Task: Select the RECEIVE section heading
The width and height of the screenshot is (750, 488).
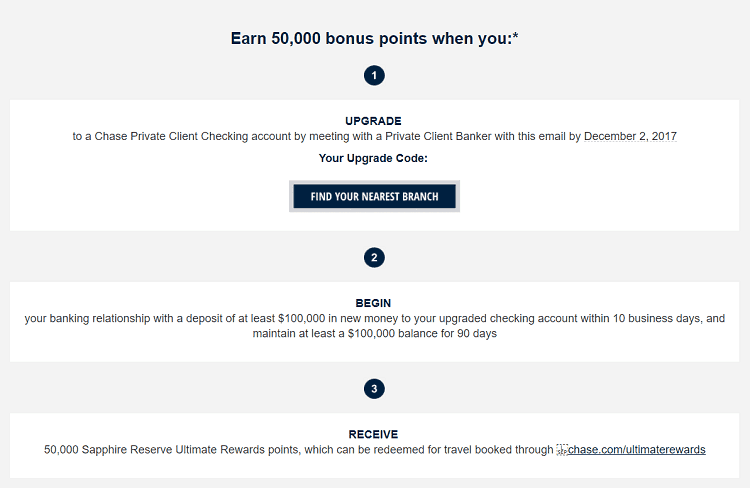Action: coord(374,434)
